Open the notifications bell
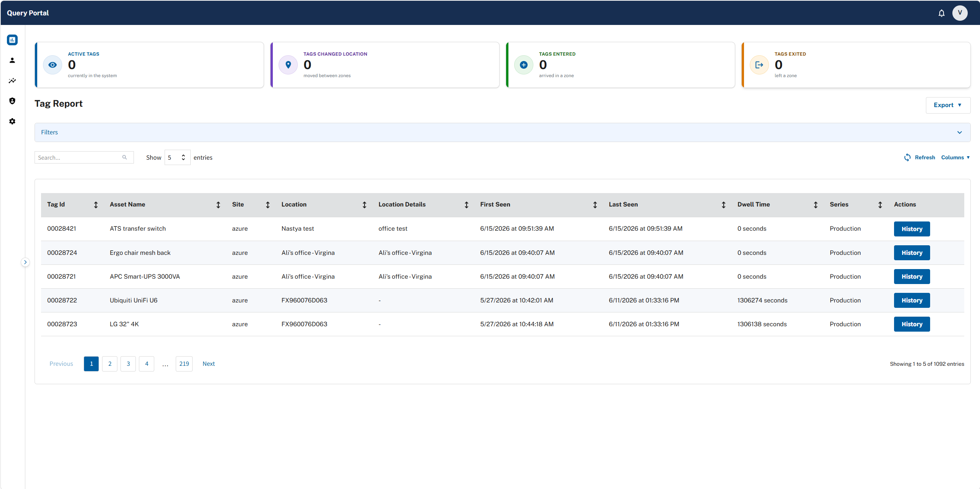Viewport: 980px width, 489px height. [x=941, y=13]
